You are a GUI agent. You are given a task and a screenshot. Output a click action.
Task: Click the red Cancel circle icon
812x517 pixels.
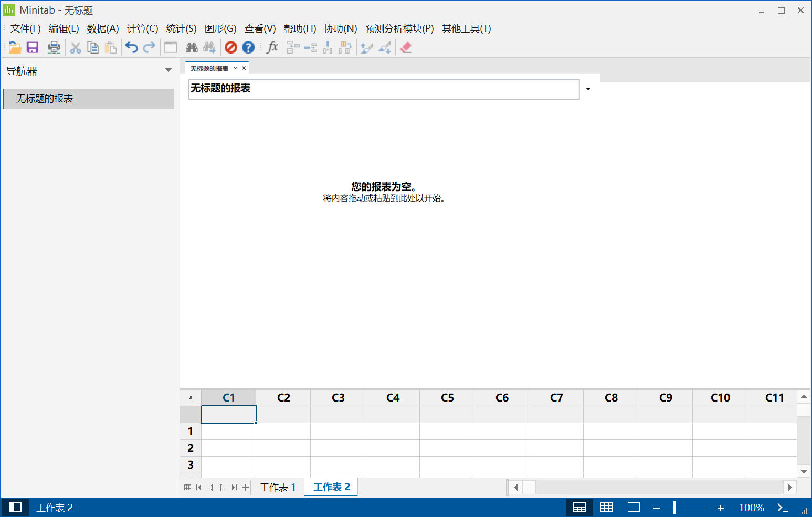(x=231, y=47)
